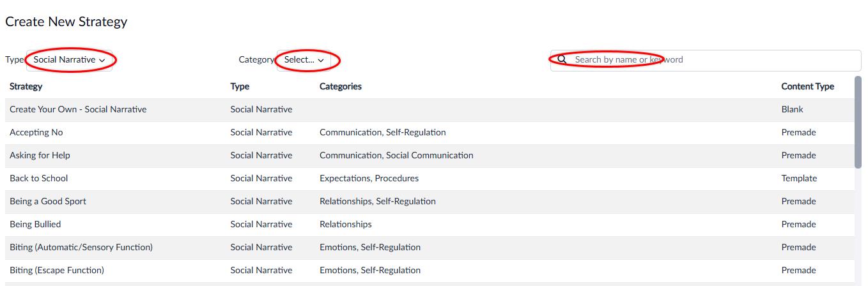868x286 pixels.
Task: Pick the Back to School template
Action: [430, 179]
